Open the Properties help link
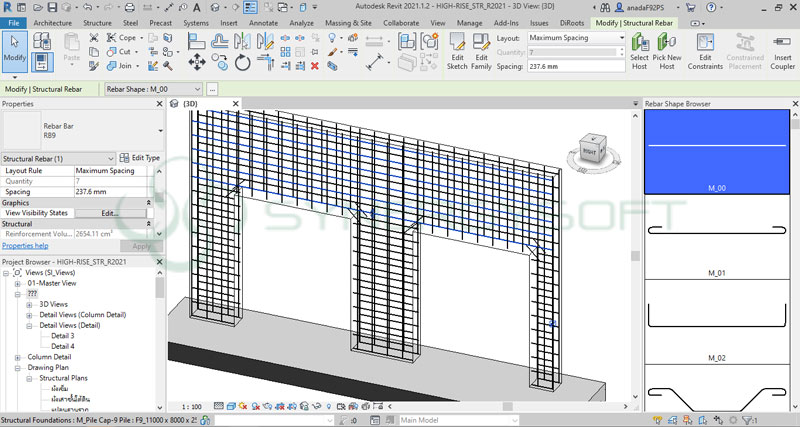The height and width of the screenshot is (427, 800). coord(25,245)
